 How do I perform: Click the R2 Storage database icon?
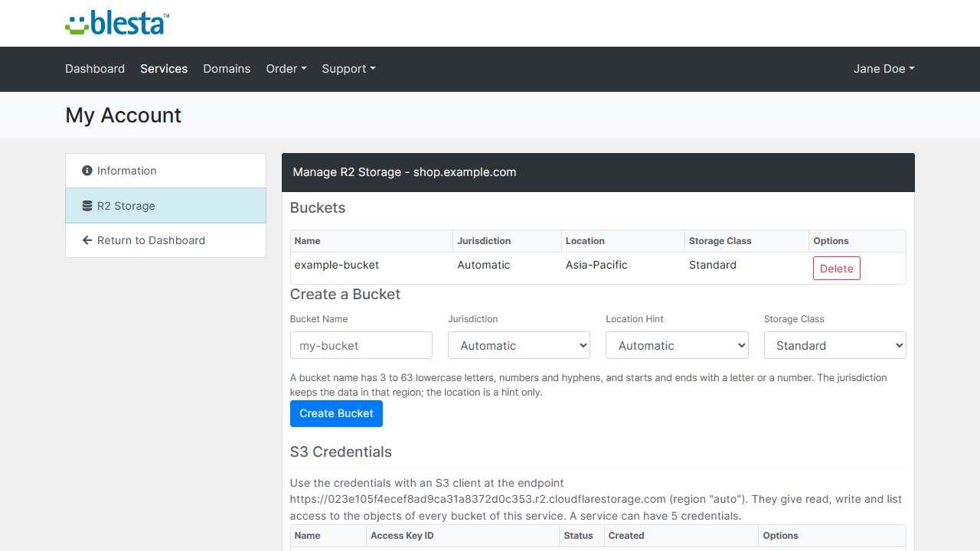87,206
